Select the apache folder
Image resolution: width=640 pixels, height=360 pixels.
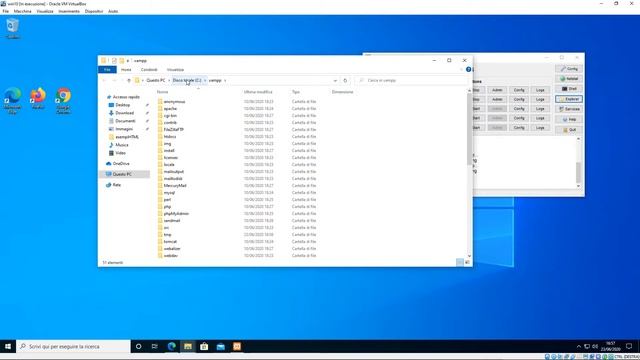point(170,109)
